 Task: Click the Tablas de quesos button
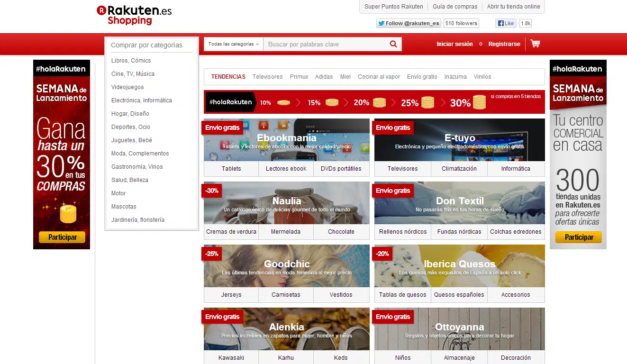(403, 295)
